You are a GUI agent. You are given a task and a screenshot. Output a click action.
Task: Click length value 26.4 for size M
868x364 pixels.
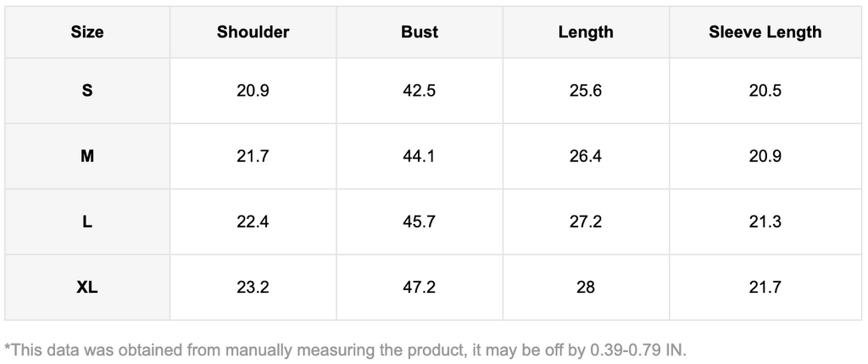click(586, 156)
